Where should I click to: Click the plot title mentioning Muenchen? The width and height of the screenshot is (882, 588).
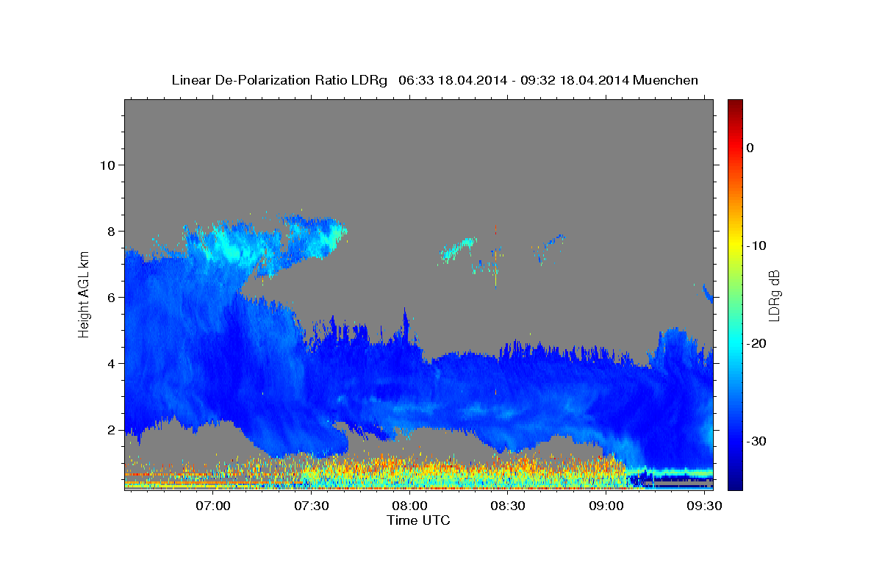pyautogui.click(x=434, y=80)
